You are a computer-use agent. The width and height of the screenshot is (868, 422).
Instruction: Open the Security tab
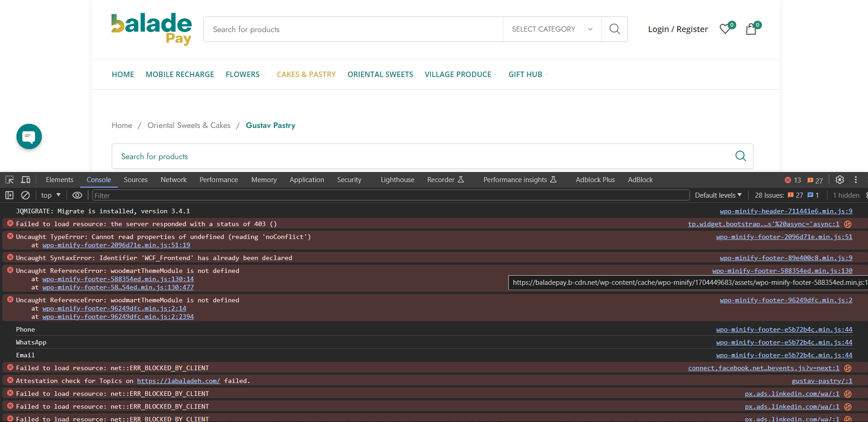[x=349, y=180]
